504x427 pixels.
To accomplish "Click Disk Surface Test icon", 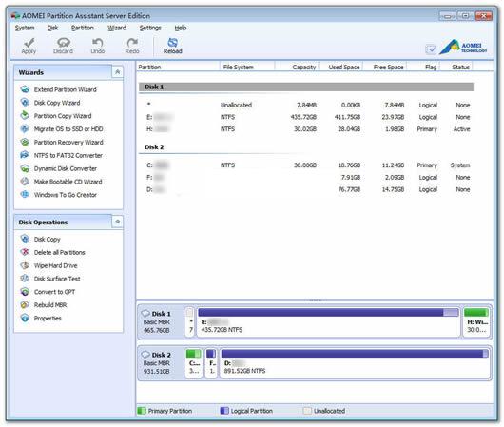I will 25,279.
